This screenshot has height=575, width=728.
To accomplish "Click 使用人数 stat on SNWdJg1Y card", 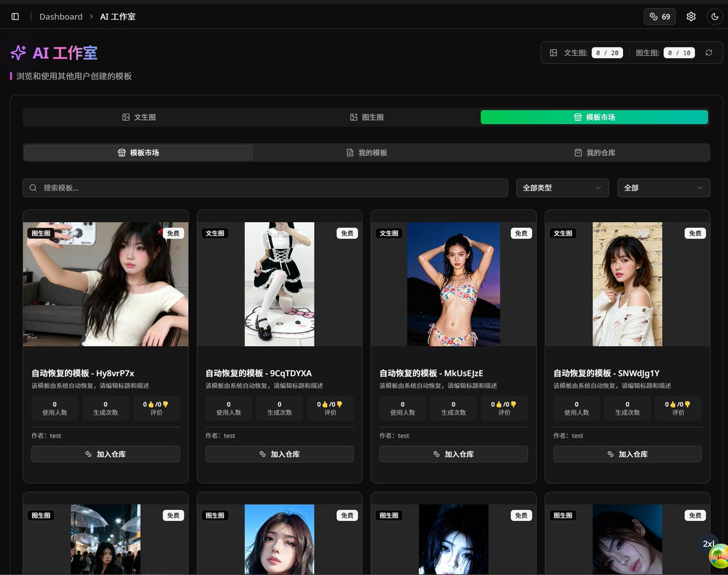I will pyautogui.click(x=576, y=408).
